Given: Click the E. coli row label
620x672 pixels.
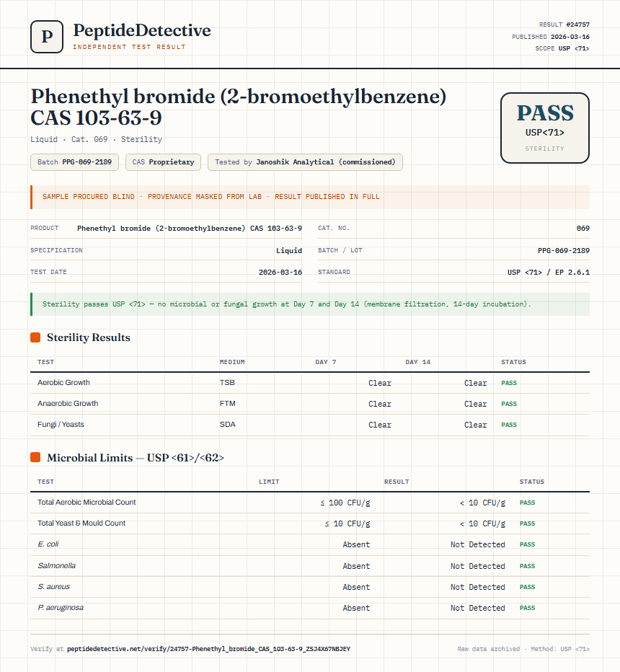Looking at the screenshot, I should tap(48, 544).
